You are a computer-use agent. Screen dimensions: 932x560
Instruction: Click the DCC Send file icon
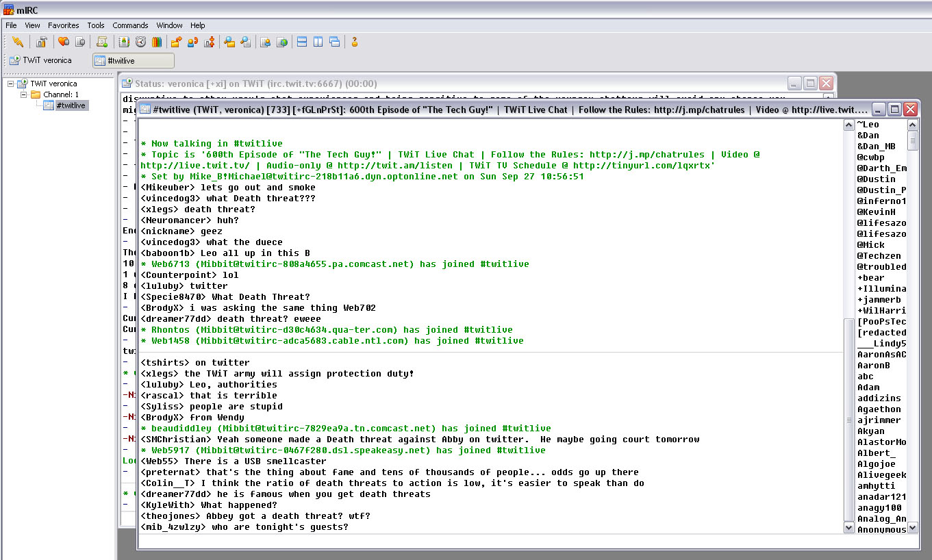(x=177, y=42)
